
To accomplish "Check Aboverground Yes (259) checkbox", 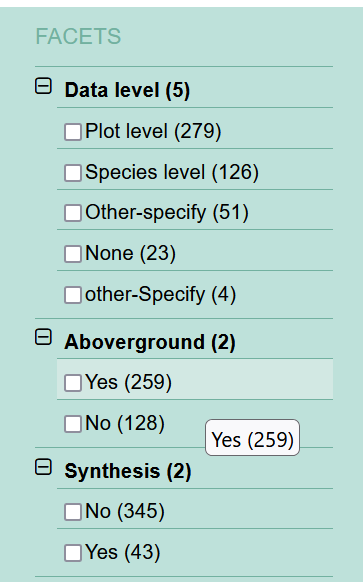I will tap(73, 383).
